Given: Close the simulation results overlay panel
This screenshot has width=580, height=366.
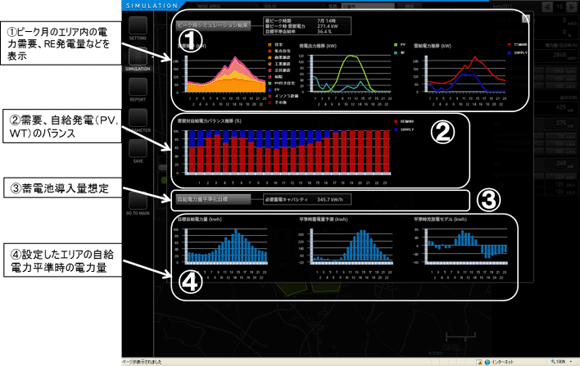Looking at the screenshot, I should tap(526, 19).
